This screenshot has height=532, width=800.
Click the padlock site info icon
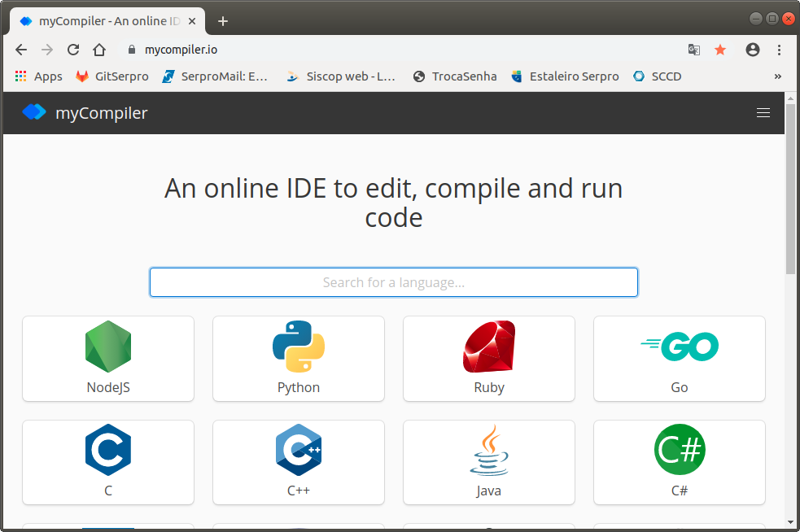click(132, 50)
